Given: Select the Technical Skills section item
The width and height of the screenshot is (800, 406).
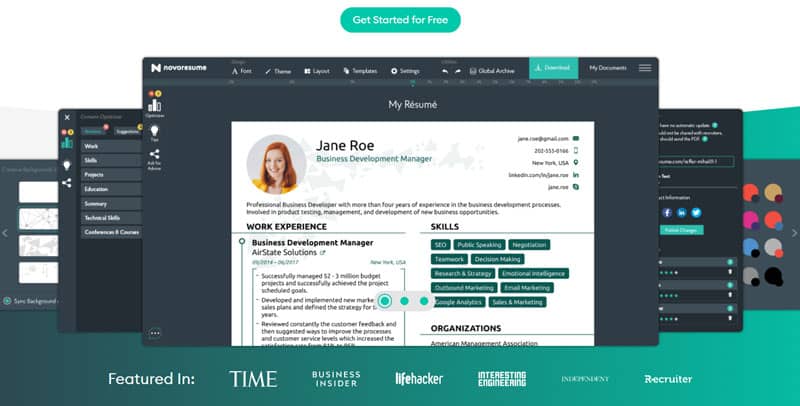Looking at the screenshot, I should tap(111, 218).
